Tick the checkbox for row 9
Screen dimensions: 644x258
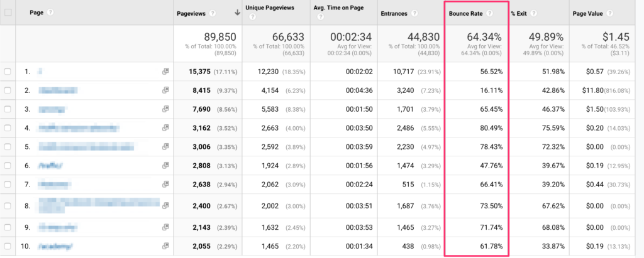(x=8, y=227)
